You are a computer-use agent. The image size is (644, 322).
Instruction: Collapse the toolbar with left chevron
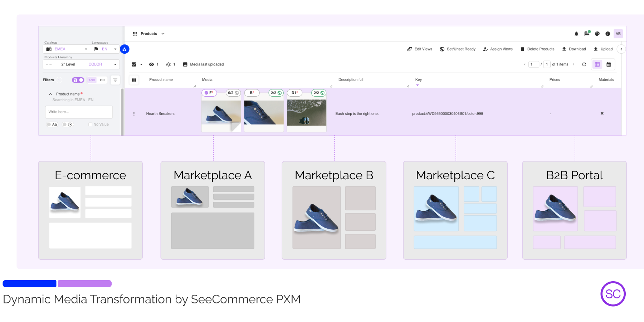[621, 49]
